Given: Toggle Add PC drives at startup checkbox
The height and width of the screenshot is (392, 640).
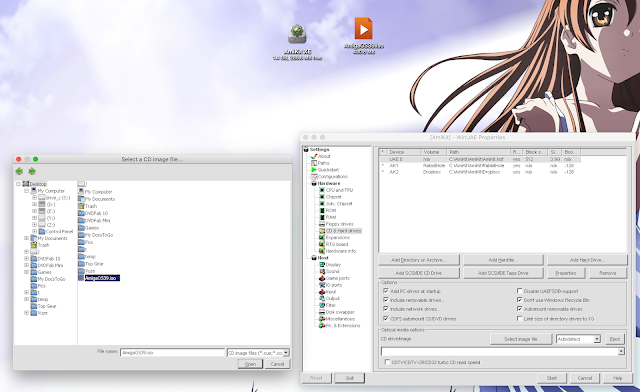Looking at the screenshot, I should 386,291.
